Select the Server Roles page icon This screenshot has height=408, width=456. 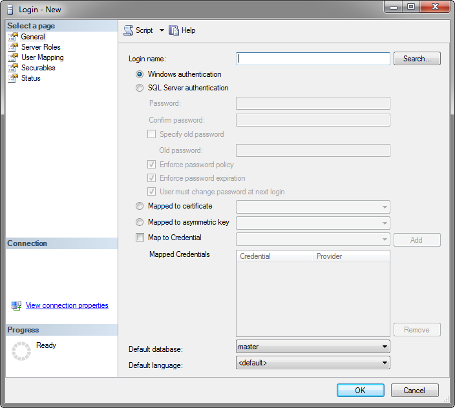point(13,47)
